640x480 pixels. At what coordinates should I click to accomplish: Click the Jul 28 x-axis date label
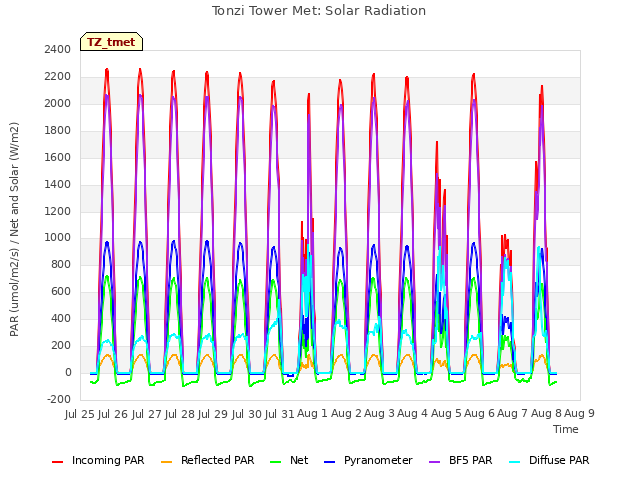point(180,414)
